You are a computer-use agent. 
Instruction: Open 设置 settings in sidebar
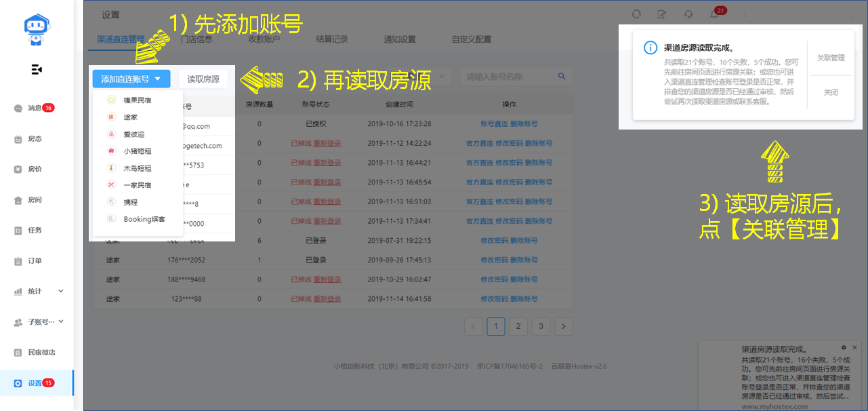tap(37, 383)
